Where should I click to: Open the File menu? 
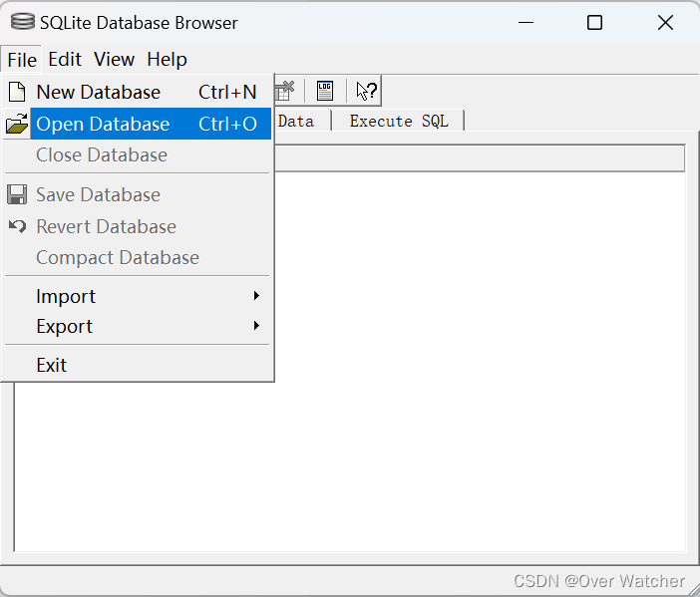click(x=21, y=60)
